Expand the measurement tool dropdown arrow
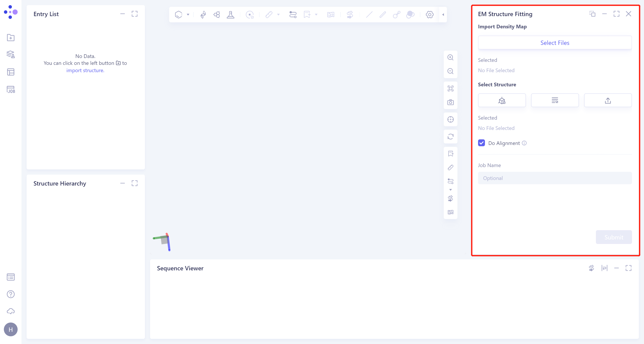Screen dimensions: 644x344 (x=278, y=15)
